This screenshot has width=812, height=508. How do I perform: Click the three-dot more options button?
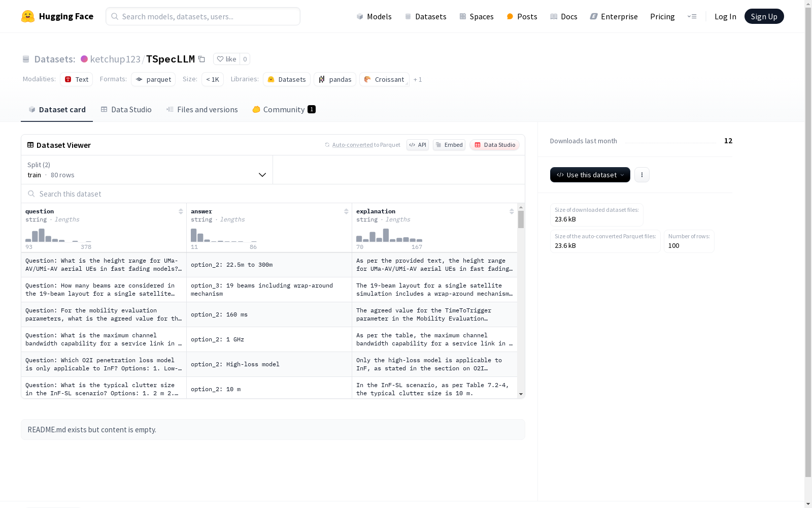[x=642, y=175]
